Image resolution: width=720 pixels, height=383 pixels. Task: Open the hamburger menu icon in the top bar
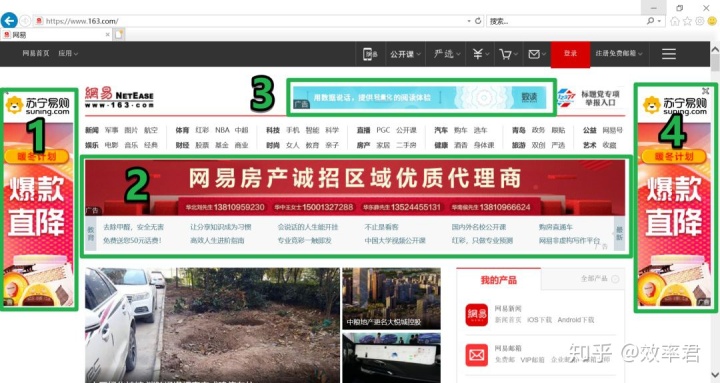tap(669, 54)
